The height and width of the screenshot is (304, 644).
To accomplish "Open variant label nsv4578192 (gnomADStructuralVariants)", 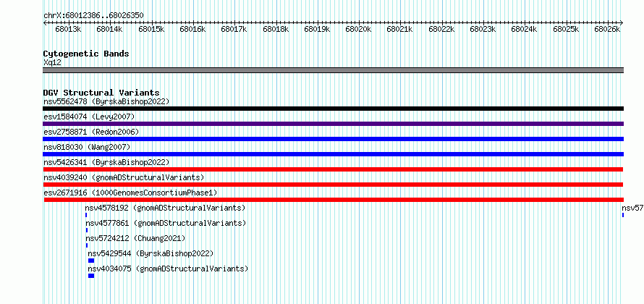I will tap(165, 208).
